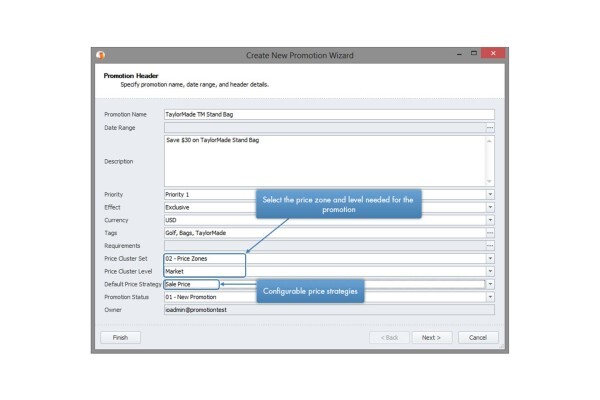Open the Date Range ellipsis picker
Image resolution: width=600 pixels, height=400 pixels.
(x=490, y=127)
